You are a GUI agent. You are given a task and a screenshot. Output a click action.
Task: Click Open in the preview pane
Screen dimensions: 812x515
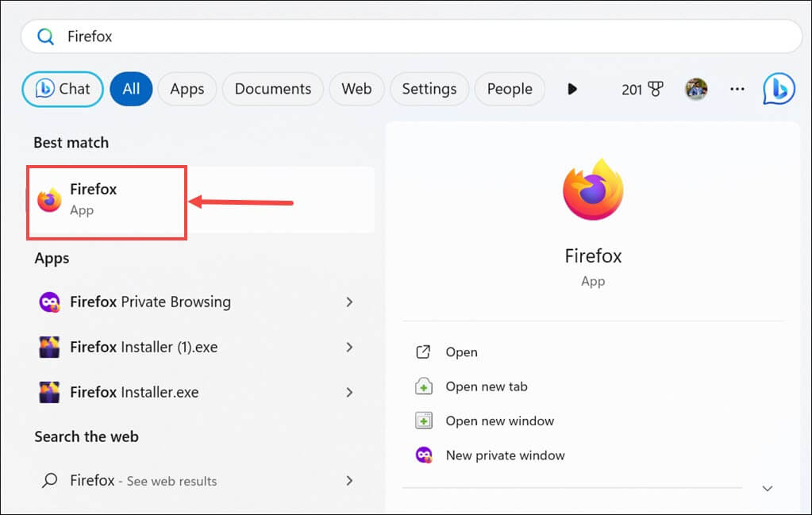tap(461, 352)
